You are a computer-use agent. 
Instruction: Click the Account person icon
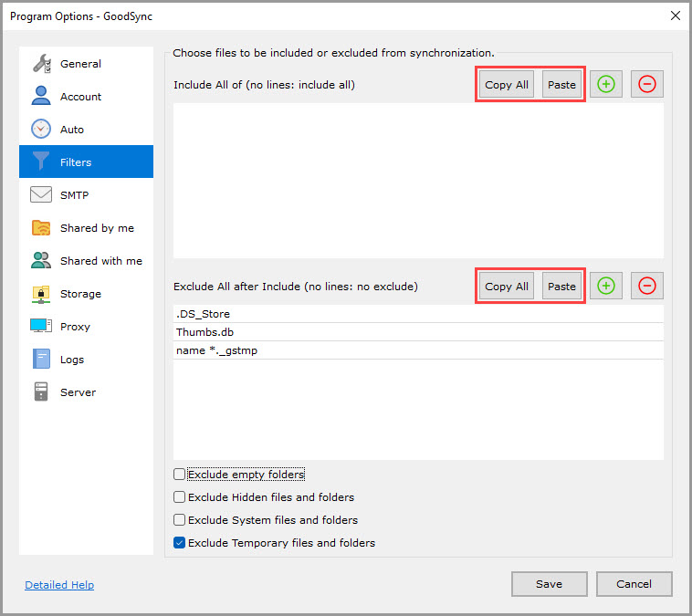tap(41, 96)
